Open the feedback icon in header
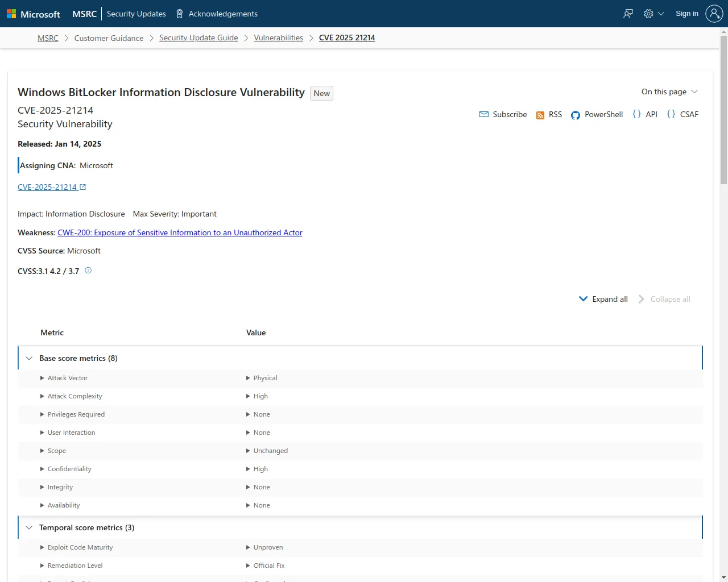 coord(628,14)
